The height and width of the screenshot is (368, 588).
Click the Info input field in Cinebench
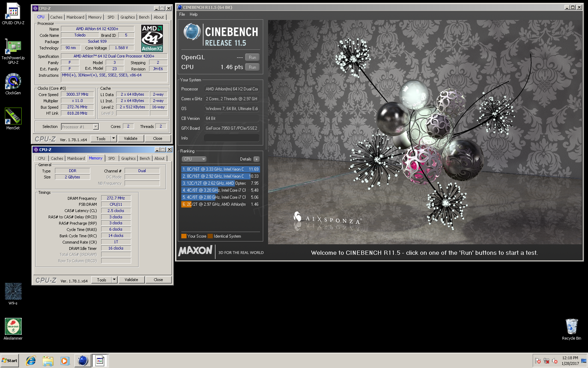[231, 138]
